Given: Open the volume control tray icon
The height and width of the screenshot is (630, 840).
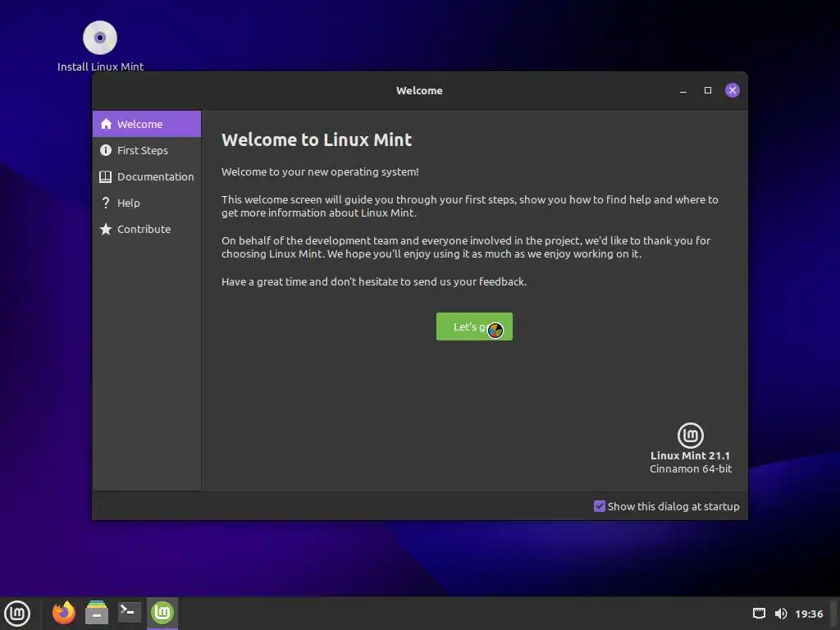Looking at the screenshot, I should click(x=781, y=614).
